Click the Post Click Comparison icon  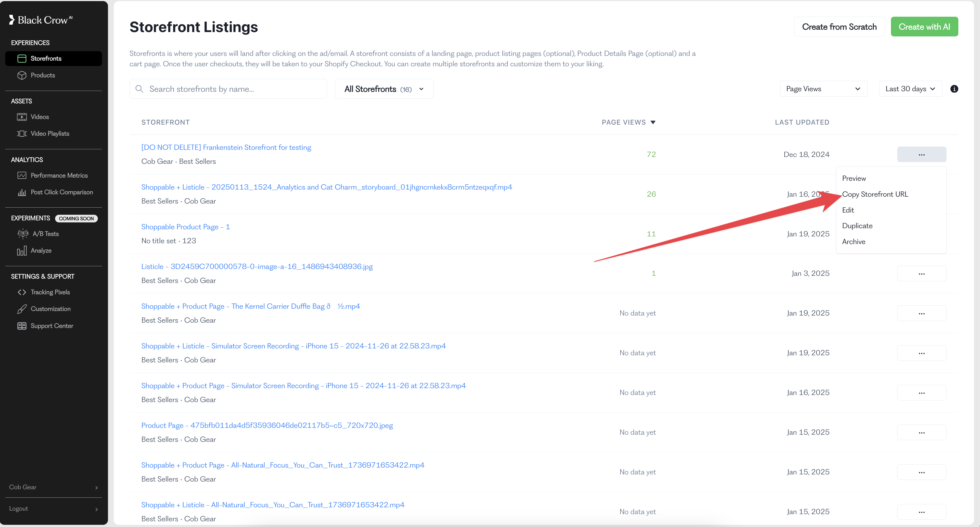(x=22, y=192)
